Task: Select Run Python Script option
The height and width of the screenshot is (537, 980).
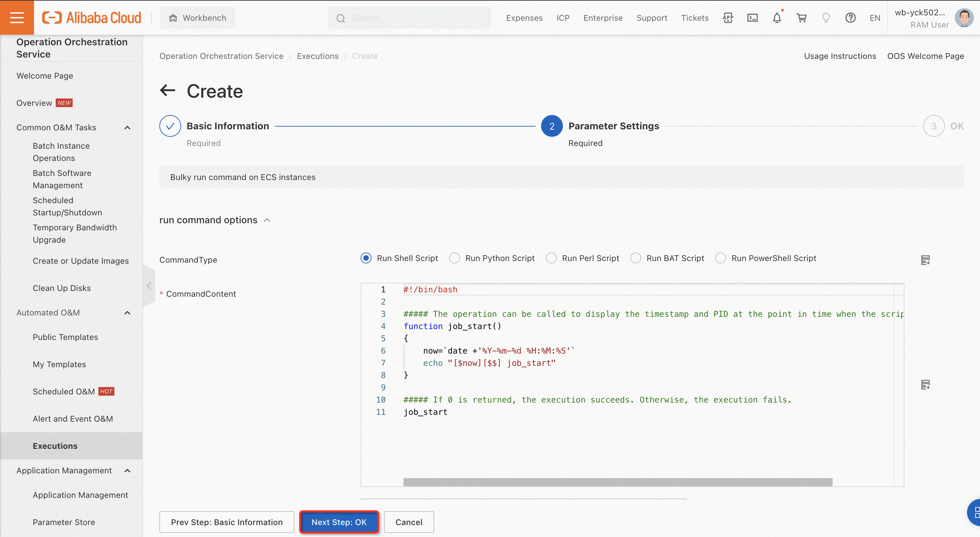Action: coord(454,258)
